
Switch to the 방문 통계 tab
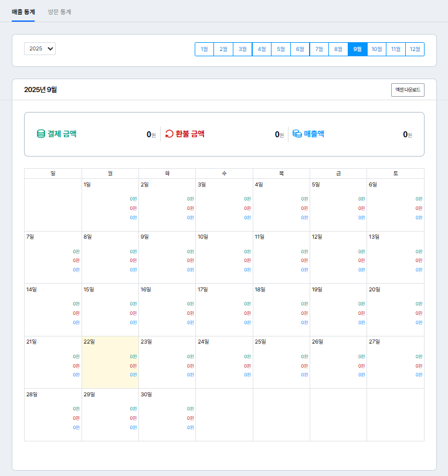(x=59, y=12)
